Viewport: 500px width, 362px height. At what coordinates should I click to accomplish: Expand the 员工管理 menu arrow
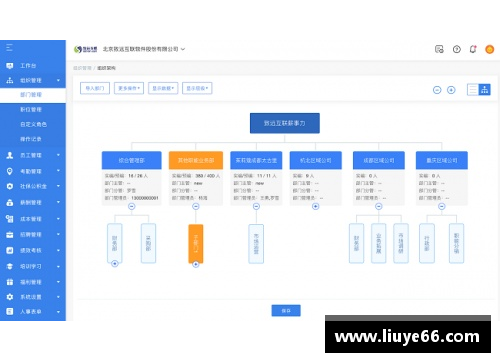click(58, 155)
